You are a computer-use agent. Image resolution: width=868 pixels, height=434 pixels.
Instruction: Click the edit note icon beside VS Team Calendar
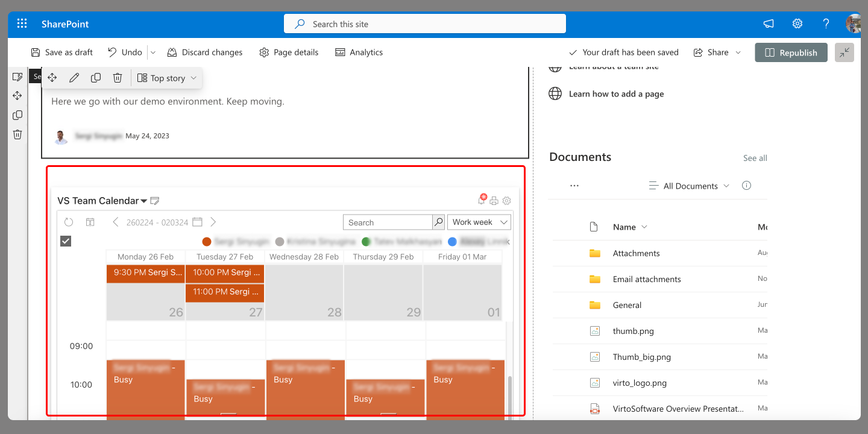[x=155, y=201]
